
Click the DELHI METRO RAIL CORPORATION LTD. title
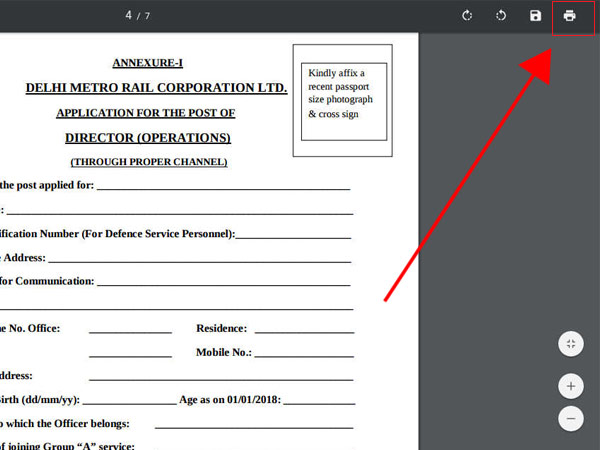(x=157, y=88)
